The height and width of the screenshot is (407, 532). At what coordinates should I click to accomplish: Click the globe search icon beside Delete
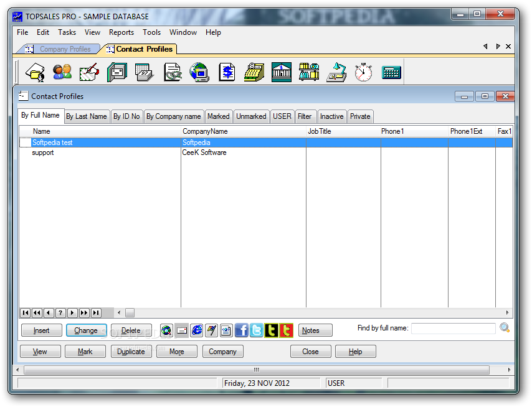click(x=166, y=330)
